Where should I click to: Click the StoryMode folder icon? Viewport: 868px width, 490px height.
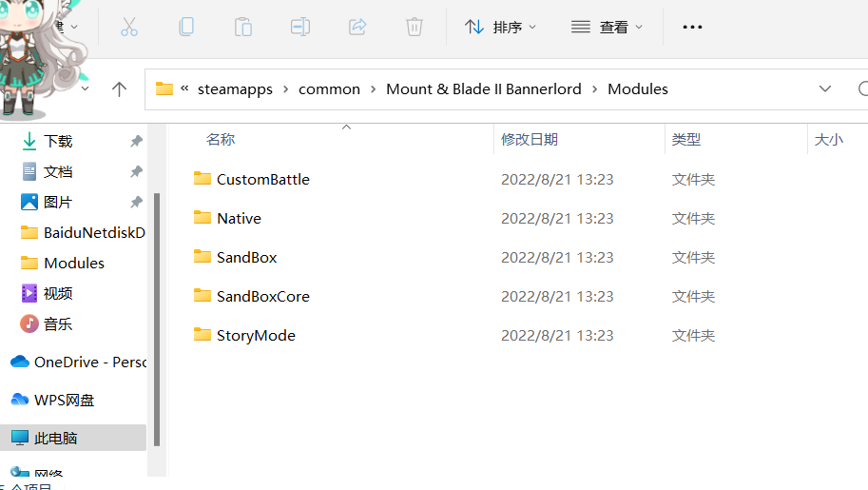(203, 335)
